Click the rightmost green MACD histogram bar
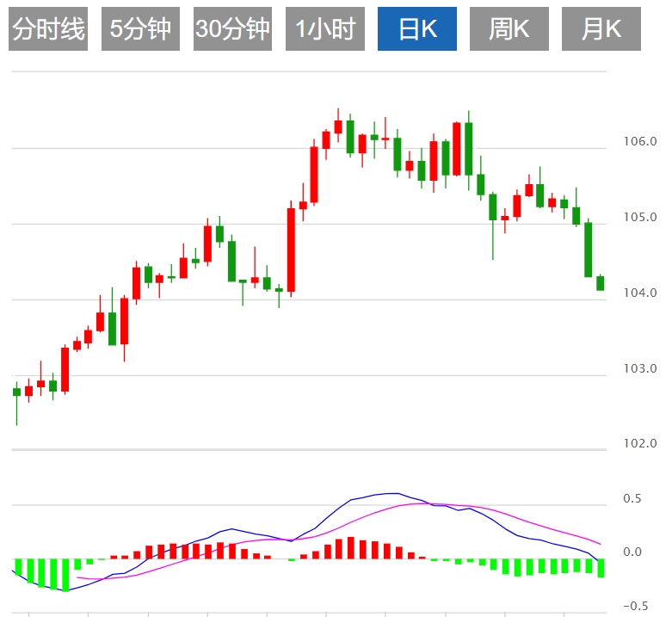 click(601, 568)
